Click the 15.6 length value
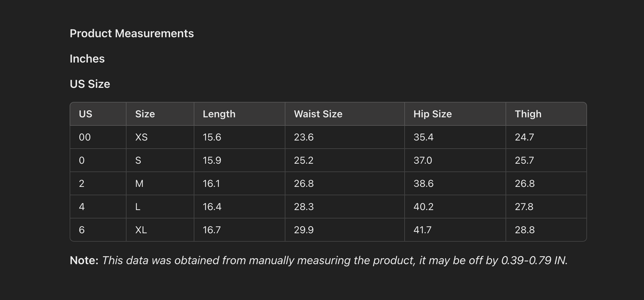Viewport: 644px width, 300px height. tap(212, 137)
